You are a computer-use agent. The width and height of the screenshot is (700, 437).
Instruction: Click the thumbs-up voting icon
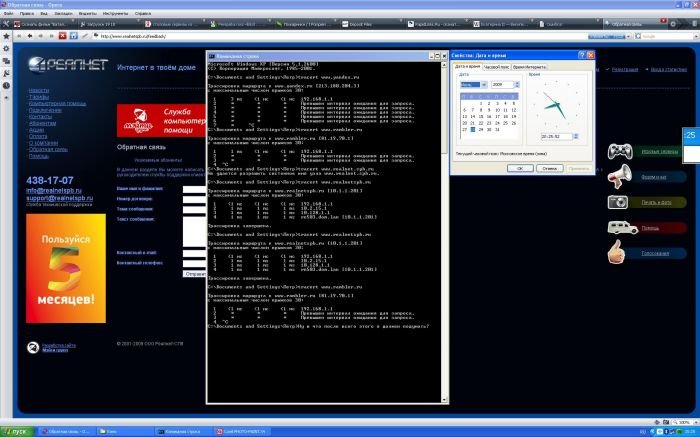click(x=619, y=253)
